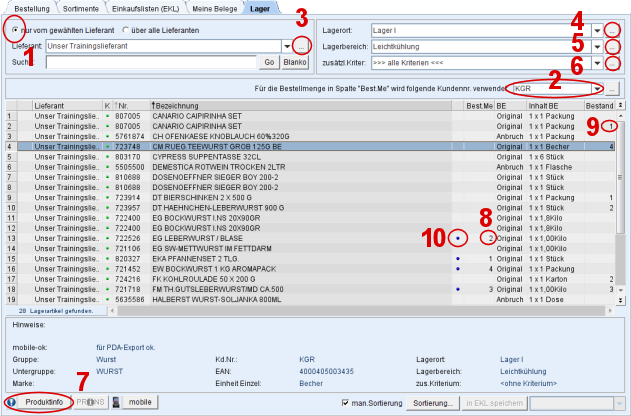Click the browse button next to Lieferant
Screen dimensions: 631x416
coord(303,47)
